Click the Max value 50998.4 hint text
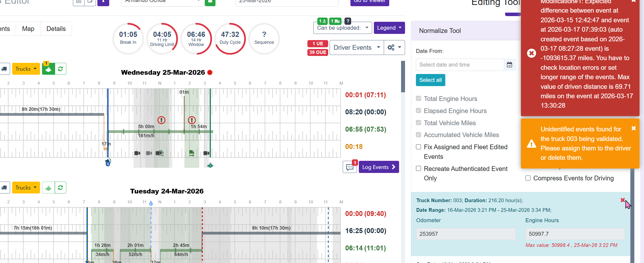644x263 pixels. (x=571, y=245)
